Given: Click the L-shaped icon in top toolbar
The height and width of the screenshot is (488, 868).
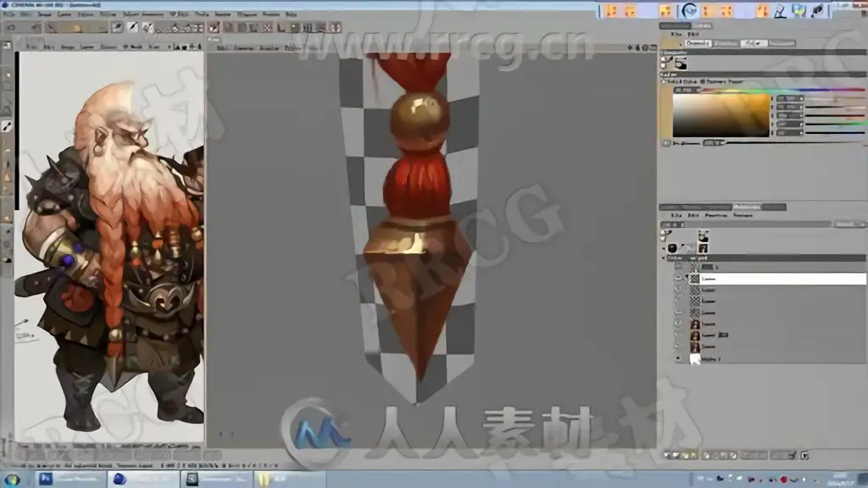Looking at the screenshot, I should [281, 27].
